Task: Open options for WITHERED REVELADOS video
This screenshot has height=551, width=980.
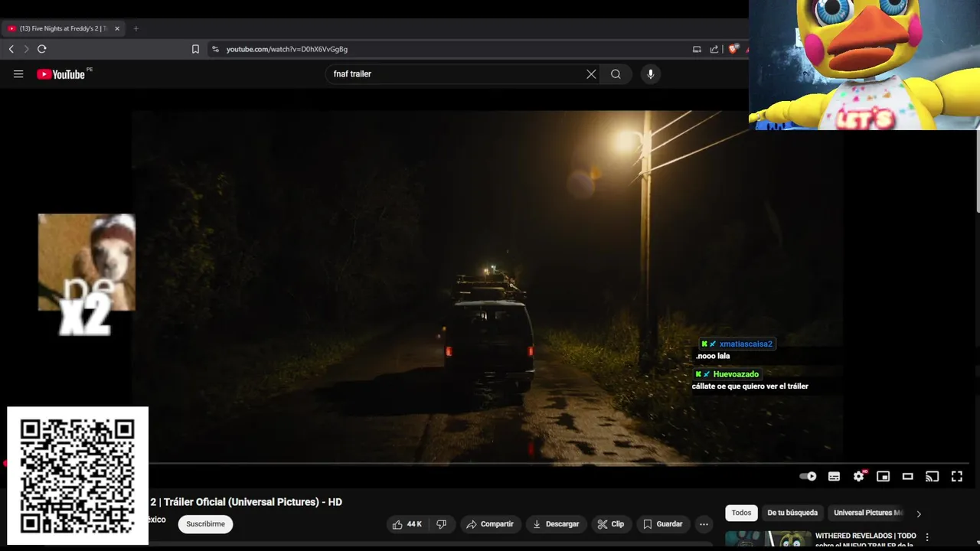Action: click(x=927, y=537)
